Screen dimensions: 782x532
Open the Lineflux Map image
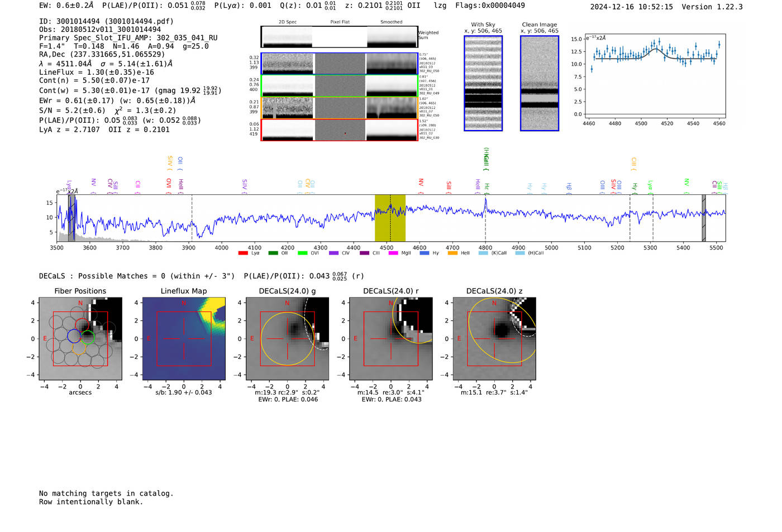pos(184,339)
